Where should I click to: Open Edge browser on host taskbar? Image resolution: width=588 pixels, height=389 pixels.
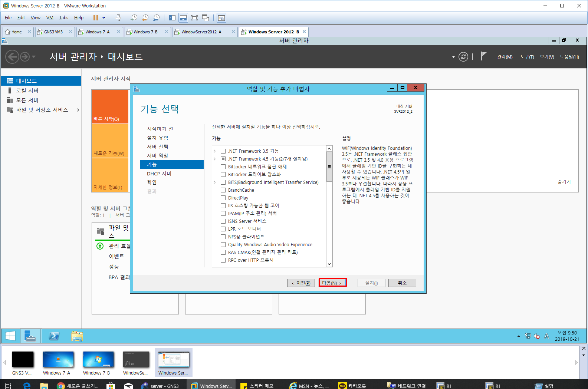[x=27, y=386]
